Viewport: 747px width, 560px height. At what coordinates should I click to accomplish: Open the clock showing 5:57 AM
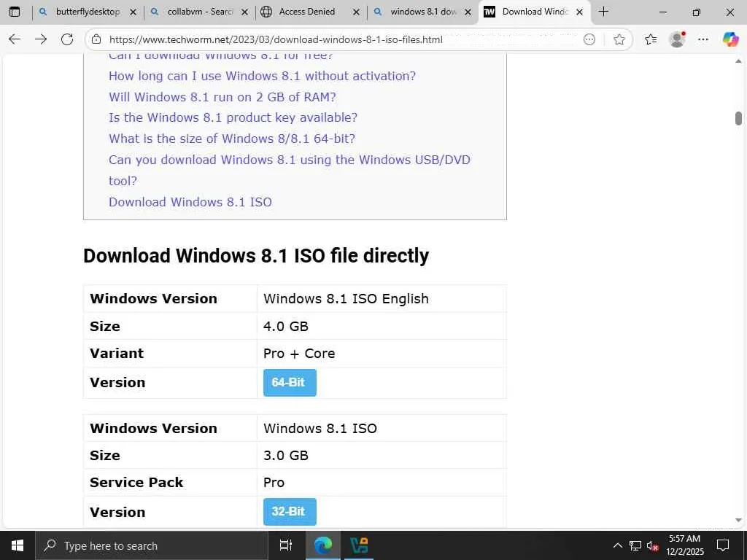684,545
